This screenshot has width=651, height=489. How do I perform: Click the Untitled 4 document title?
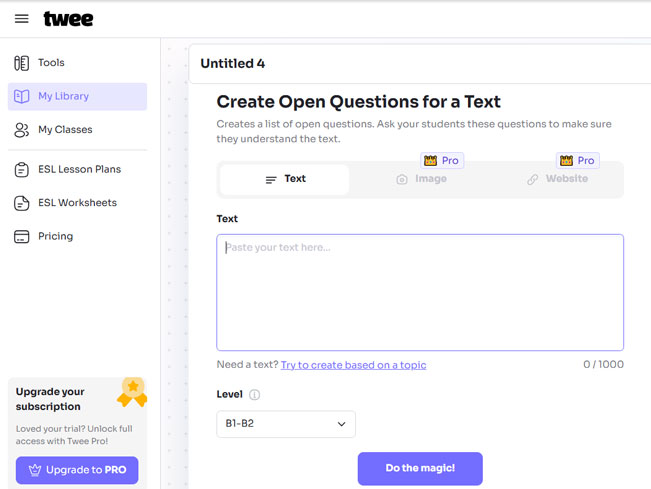pyautogui.click(x=233, y=64)
